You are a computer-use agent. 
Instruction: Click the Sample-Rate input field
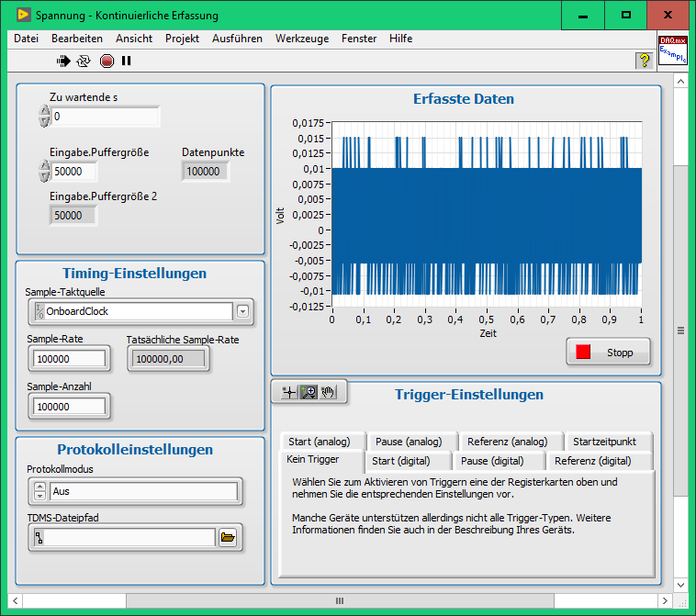(x=70, y=358)
